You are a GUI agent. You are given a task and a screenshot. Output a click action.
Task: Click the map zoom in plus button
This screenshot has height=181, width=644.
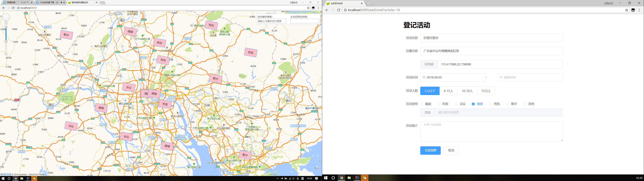pos(6,27)
